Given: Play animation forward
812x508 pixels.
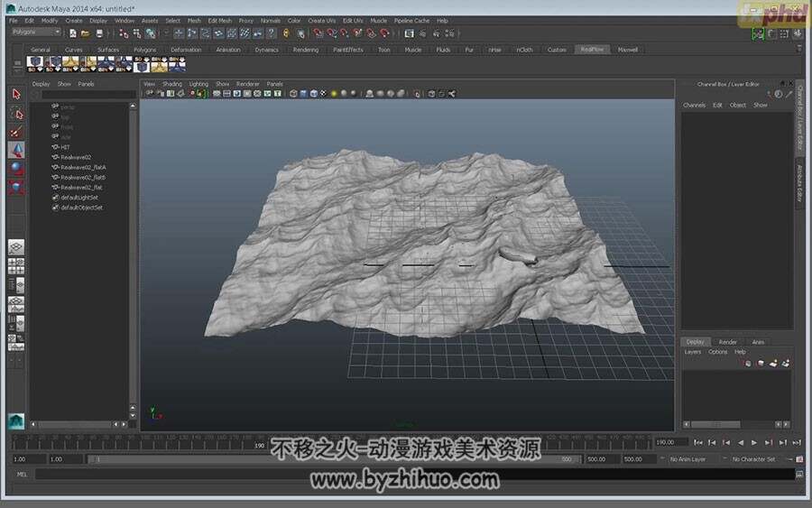Looking at the screenshot, I should tap(754, 442).
